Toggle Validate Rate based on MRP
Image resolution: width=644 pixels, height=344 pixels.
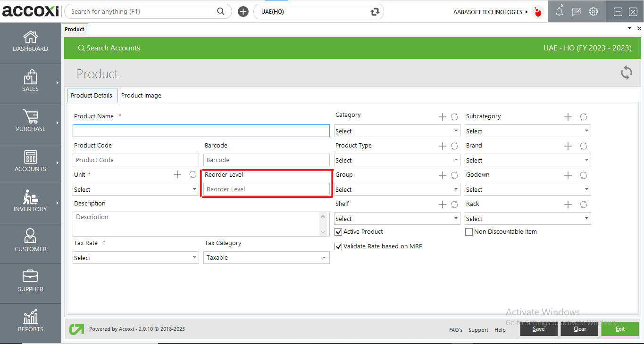pyautogui.click(x=338, y=246)
